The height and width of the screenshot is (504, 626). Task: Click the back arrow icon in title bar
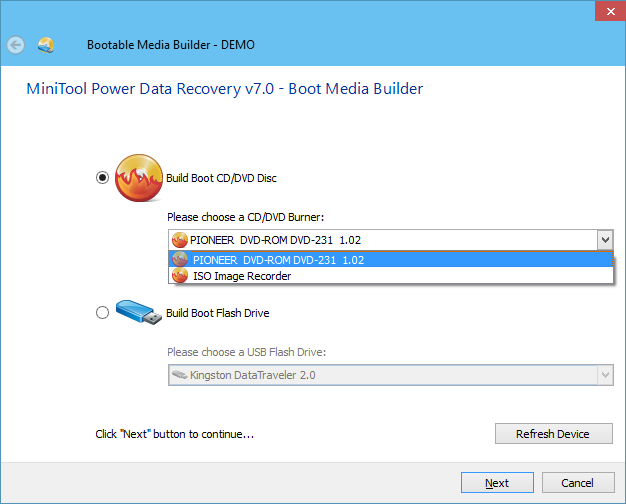click(16, 45)
